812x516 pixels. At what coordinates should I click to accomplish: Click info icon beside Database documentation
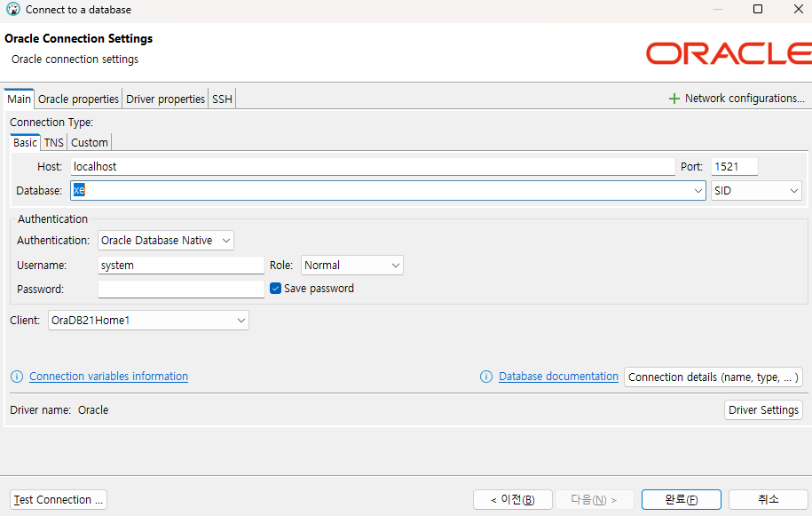coord(486,377)
